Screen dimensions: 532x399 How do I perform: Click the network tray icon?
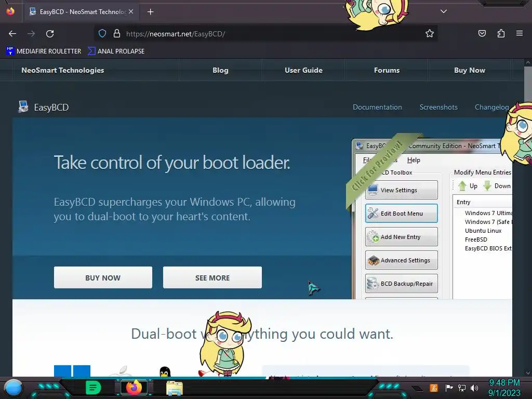click(x=461, y=388)
